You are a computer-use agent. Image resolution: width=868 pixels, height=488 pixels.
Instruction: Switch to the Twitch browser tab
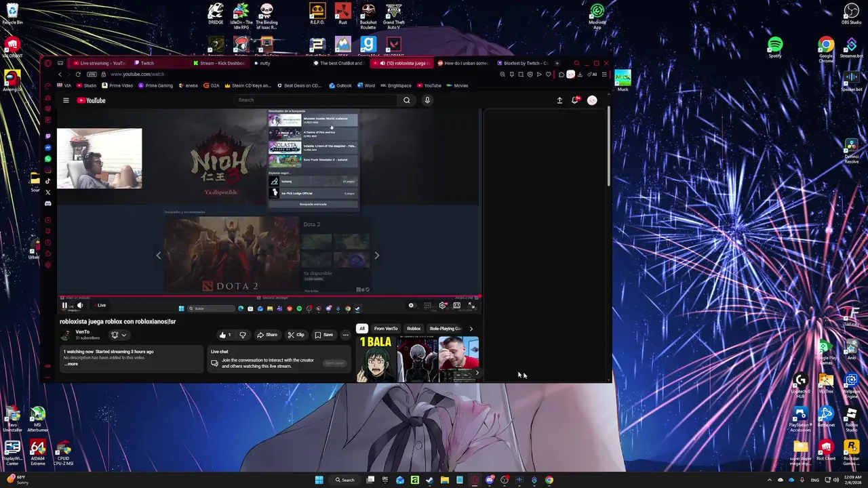pos(148,63)
